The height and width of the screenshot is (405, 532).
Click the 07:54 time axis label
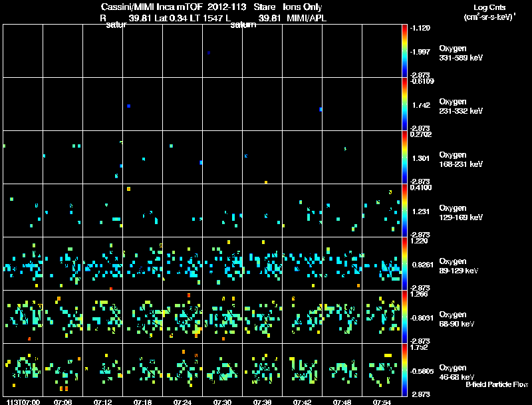(382, 402)
